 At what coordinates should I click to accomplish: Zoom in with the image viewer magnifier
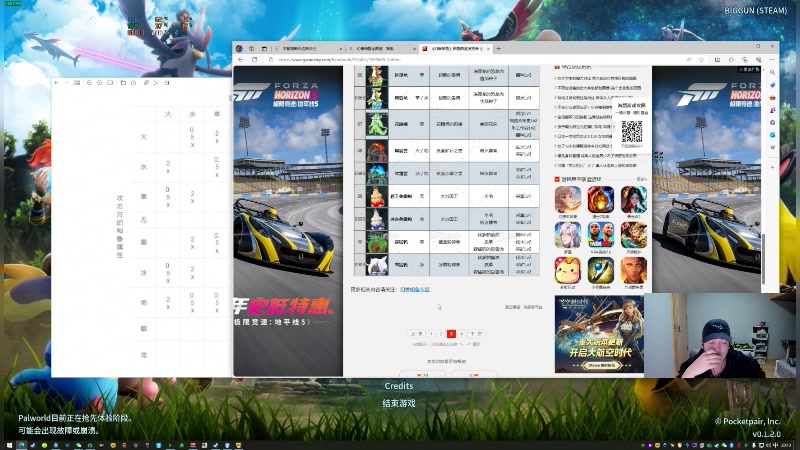coord(89,83)
